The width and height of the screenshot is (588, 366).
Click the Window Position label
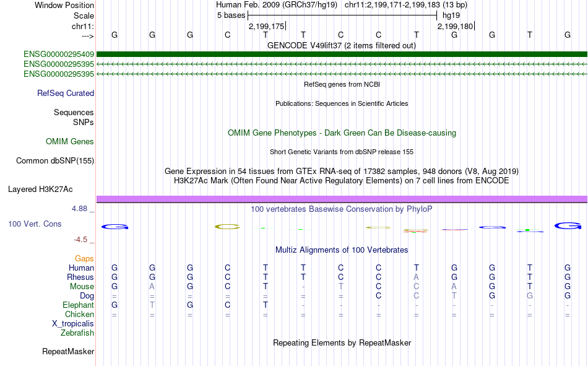(64, 5)
